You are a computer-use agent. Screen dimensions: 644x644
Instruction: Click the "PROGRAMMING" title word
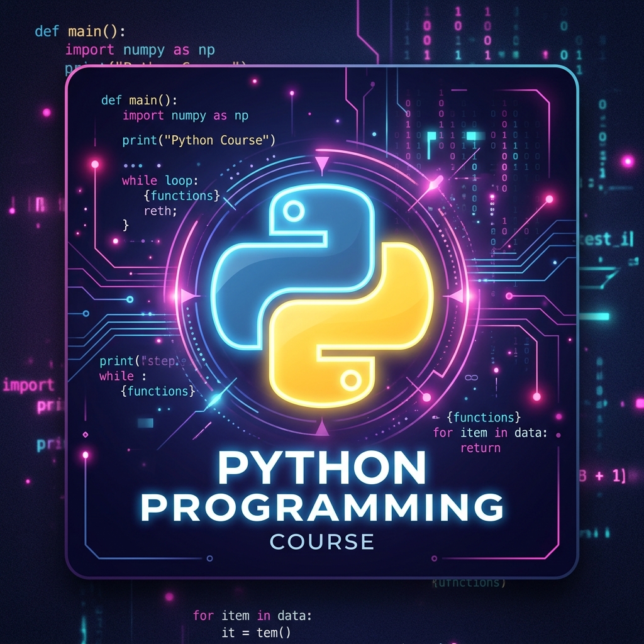pyautogui.click(x=322, y=507)
